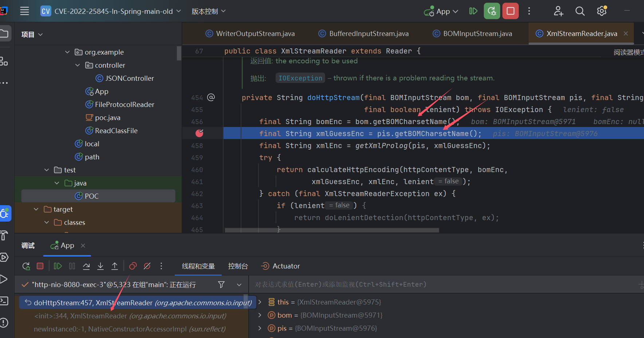Resume program from top toolbar
The height and width of the screenshot is (338, 644).
pyautogui.click(x=473, y=11)
